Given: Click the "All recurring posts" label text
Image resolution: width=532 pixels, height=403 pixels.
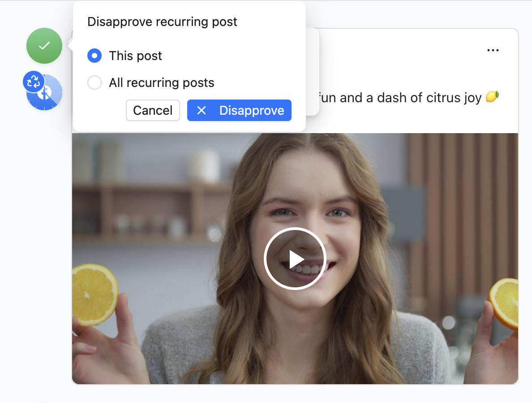Looking at the screenshot, I should [162, 83].
